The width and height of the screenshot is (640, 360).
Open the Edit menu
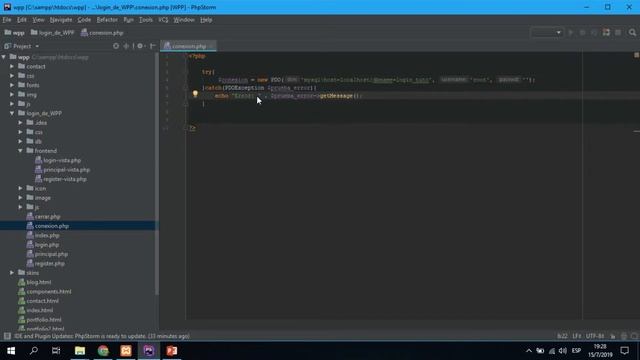[22, 20]
